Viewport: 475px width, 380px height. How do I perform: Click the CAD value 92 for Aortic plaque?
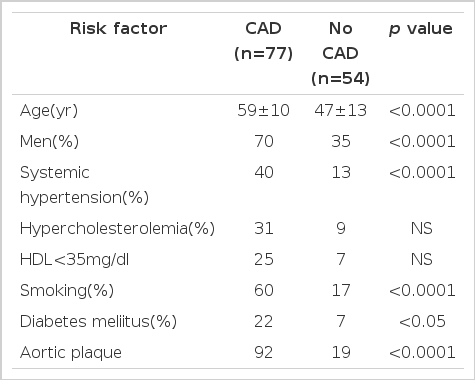[263, 352]
